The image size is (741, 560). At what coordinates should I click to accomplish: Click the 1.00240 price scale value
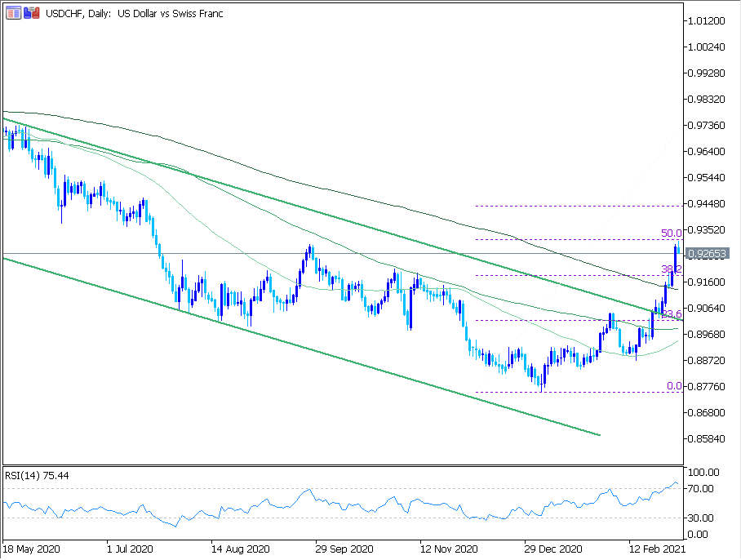(707, 47)
